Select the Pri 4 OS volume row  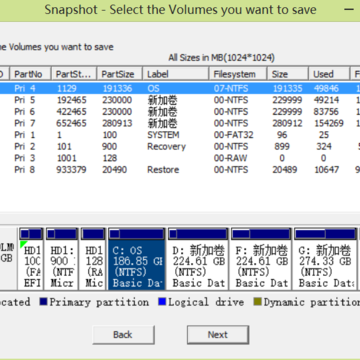coord(180,88)
